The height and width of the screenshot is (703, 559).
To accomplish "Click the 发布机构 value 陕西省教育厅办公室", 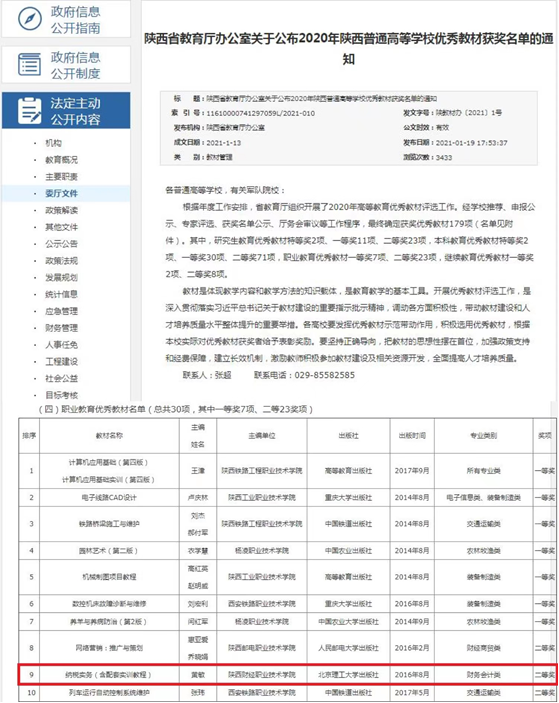I will click(x=235, y=128).
